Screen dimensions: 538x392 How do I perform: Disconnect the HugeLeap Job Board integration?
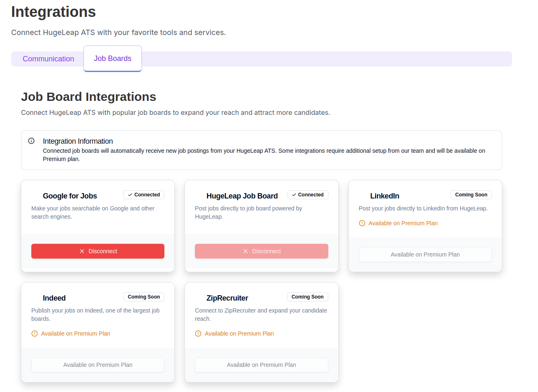click(x=262, y=251)
